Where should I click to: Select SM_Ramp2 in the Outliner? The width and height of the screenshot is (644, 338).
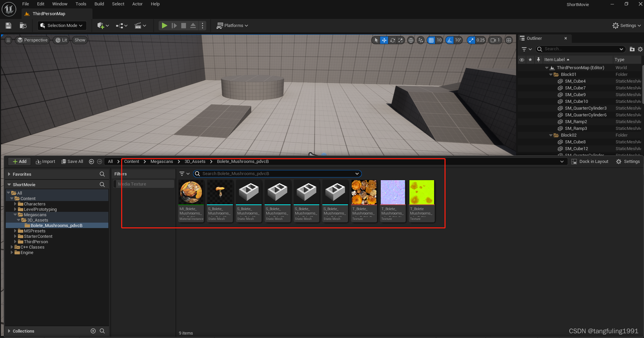coord(576,122)
